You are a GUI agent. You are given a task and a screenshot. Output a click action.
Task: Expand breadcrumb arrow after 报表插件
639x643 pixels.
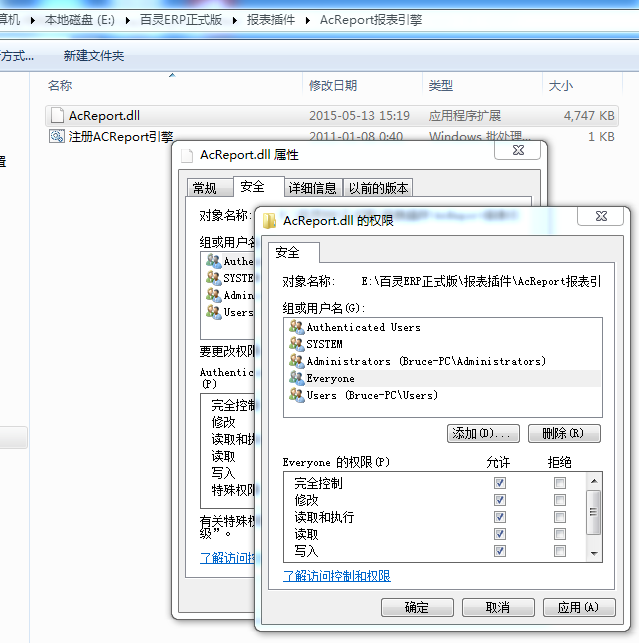[308, 20]
